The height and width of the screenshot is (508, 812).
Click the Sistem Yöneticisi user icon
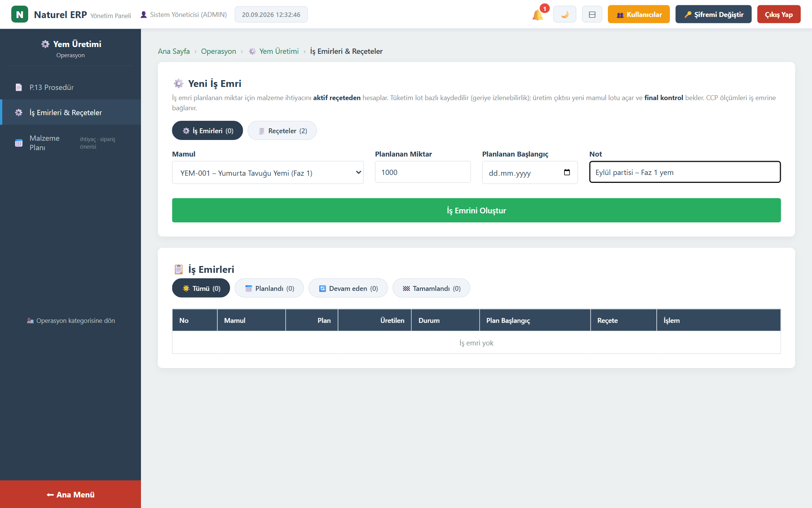click(x=144, y=15)
